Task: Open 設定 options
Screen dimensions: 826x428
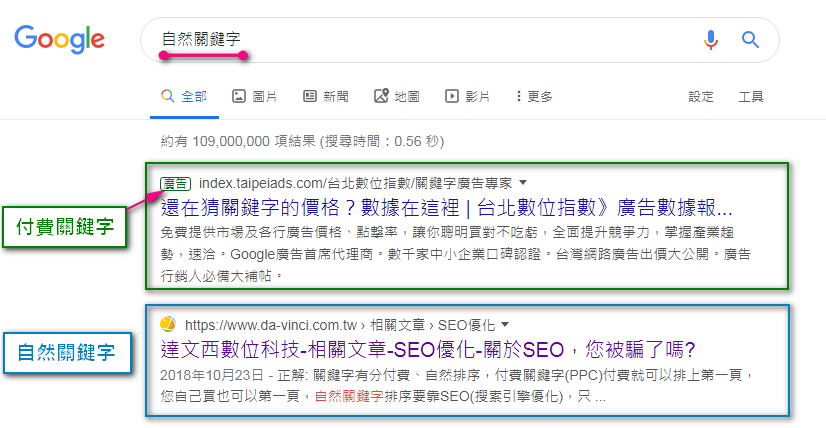Action: click(701, 97)
